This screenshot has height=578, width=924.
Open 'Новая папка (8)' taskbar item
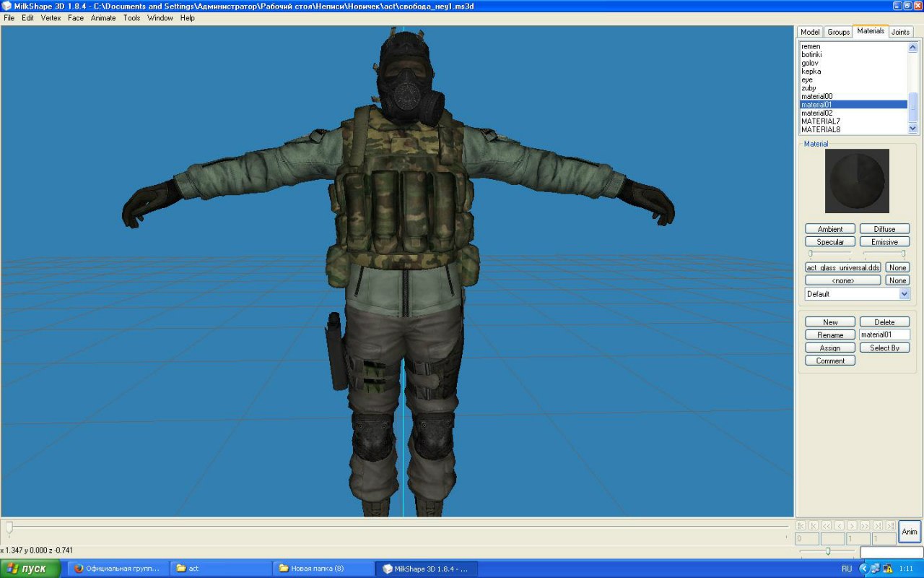[x=323, y=569]
